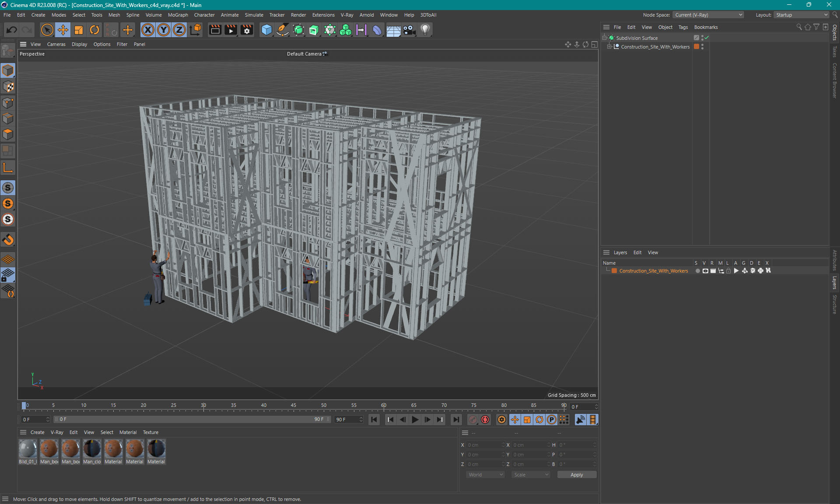
Task: Activate the Rotate tool in top toolbar
Action: click(x=94, y=30)
